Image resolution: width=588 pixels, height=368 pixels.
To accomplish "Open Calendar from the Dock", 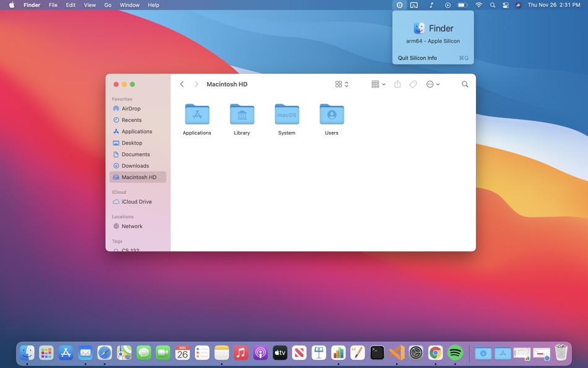I will (x=183, y=353).
